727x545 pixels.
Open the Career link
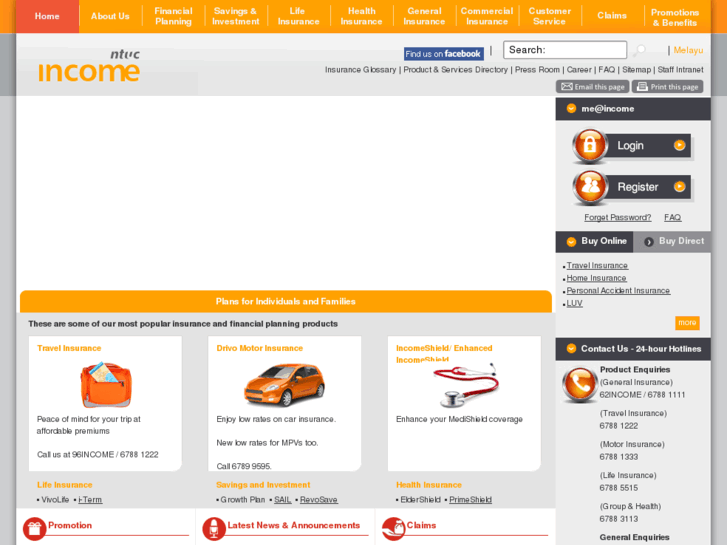[x=579, y=70]
